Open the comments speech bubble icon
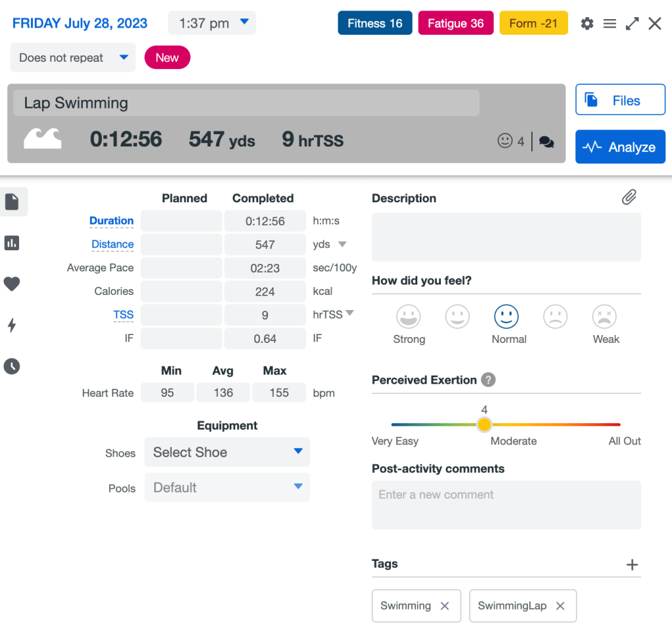This screenshot has height=624, width=672. pos(547,141)
